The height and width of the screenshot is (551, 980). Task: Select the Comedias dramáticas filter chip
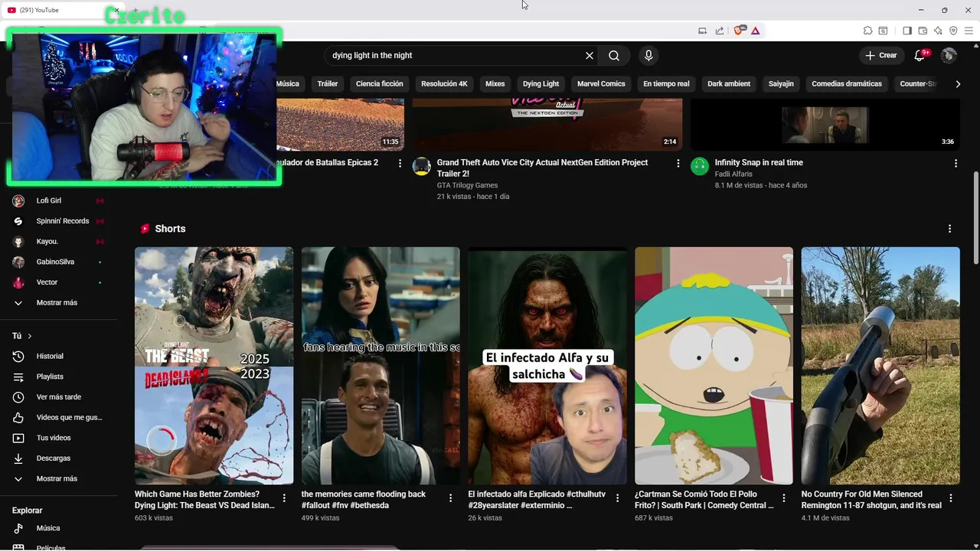[x=847, y=84]
